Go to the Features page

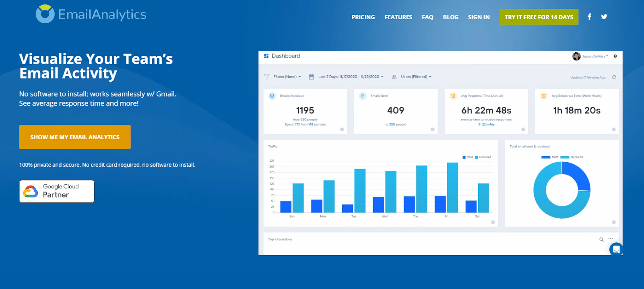(398, 17)
